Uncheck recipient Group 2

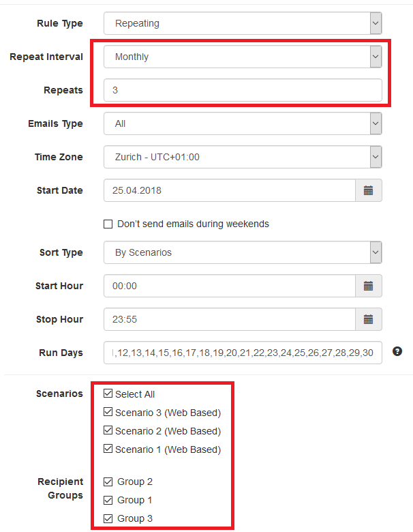click(x=108, y=482)
